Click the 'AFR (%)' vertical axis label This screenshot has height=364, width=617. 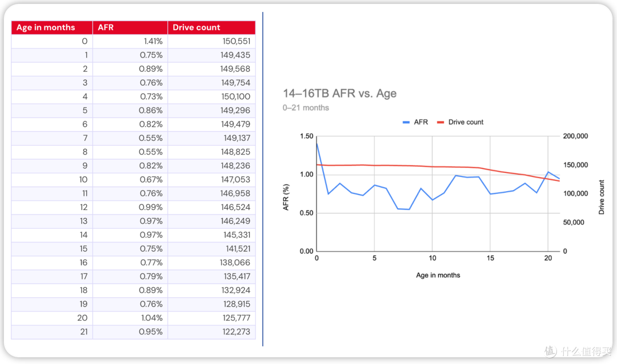(286, 197)
